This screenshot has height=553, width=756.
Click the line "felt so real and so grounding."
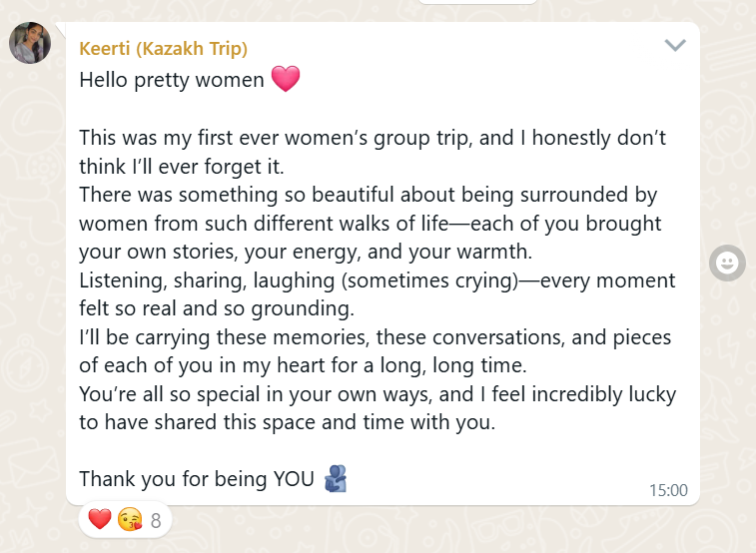coord(217,308)
